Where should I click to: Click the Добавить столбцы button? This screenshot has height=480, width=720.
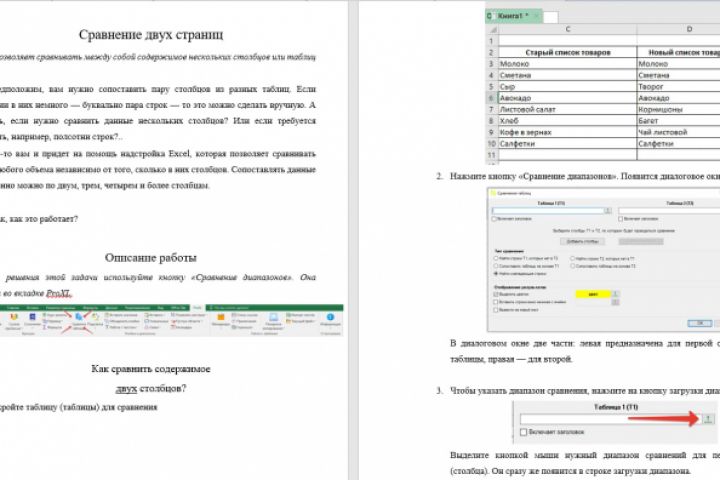(583, 242)
